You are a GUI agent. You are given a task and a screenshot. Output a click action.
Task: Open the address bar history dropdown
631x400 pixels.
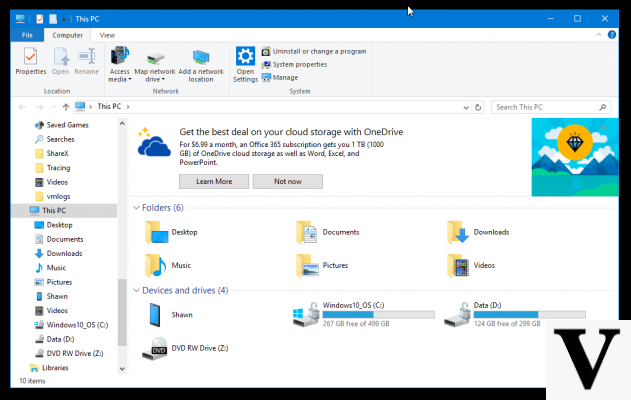coord(466,107)
